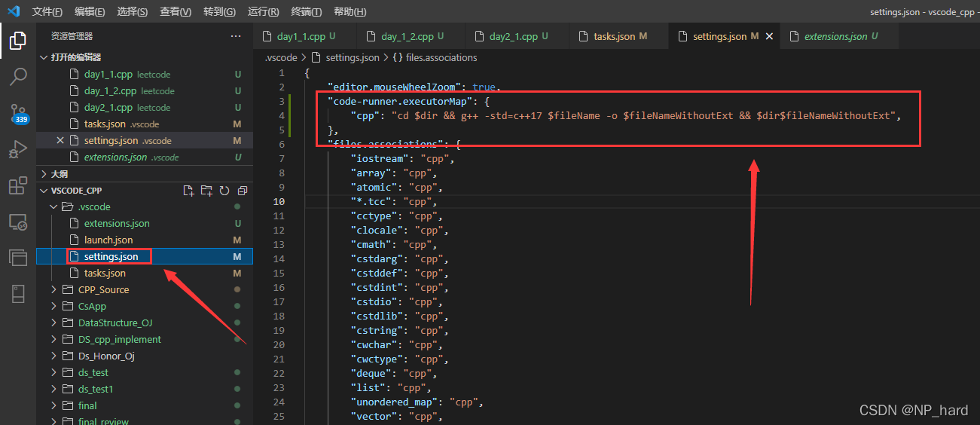Screen dimensions: 980x425
Task: Click .vscode in the breadcrumb
Action: [x=281, y=57]
